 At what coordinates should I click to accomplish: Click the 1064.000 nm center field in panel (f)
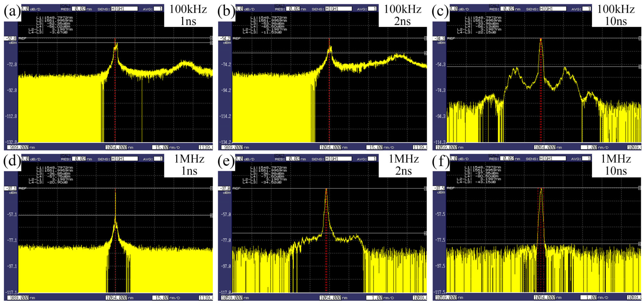[x=544, y=298]
